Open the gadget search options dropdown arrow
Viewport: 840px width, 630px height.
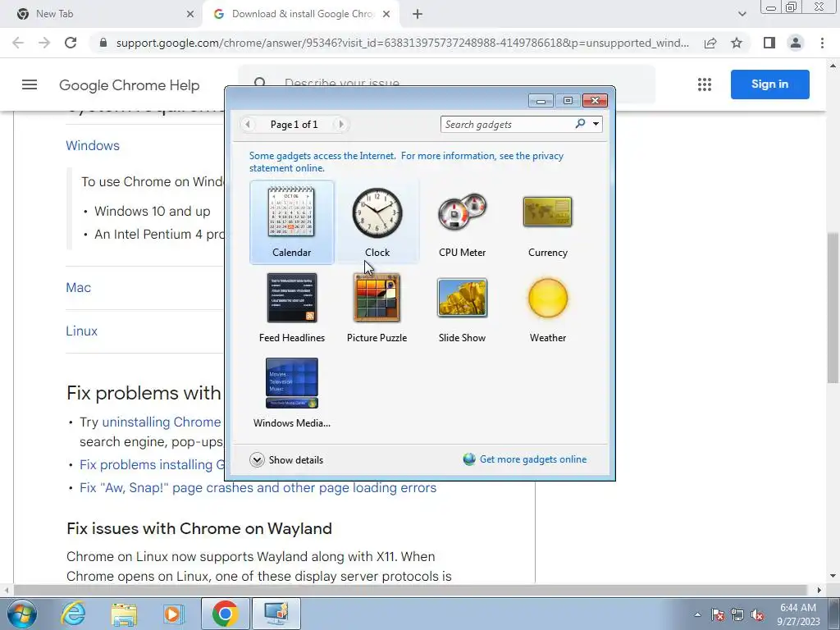point(596,125)
